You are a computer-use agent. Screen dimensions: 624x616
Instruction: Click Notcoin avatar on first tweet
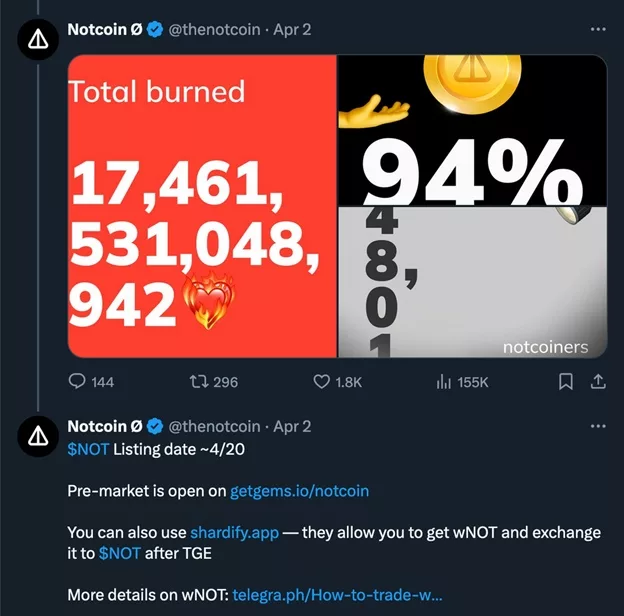click(38, 39)
